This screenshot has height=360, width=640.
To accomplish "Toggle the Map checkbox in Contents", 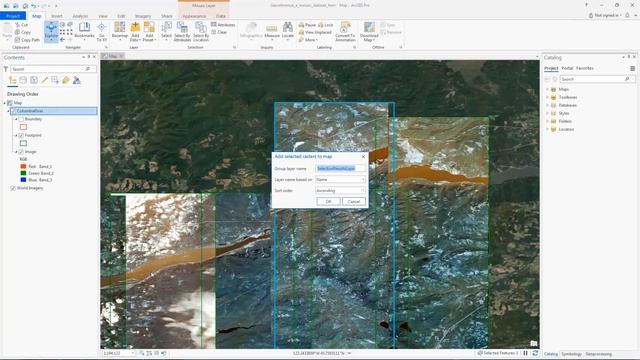I will (10, 103).
